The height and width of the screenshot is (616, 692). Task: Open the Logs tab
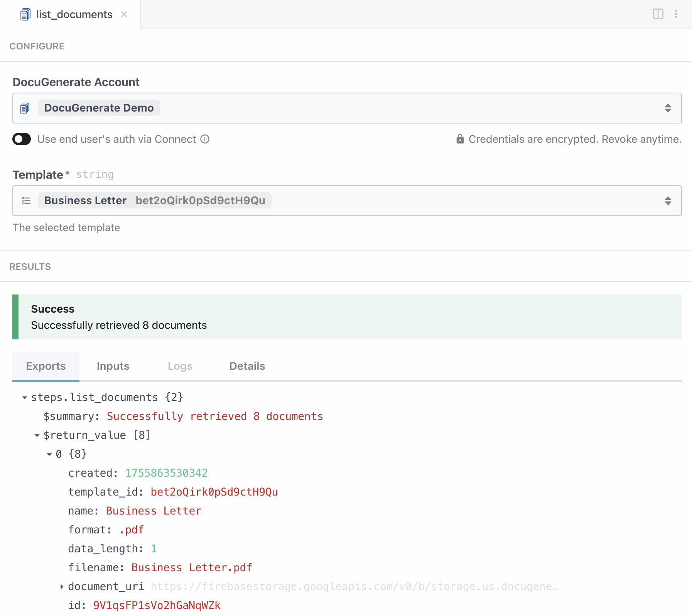pos(180,366)
